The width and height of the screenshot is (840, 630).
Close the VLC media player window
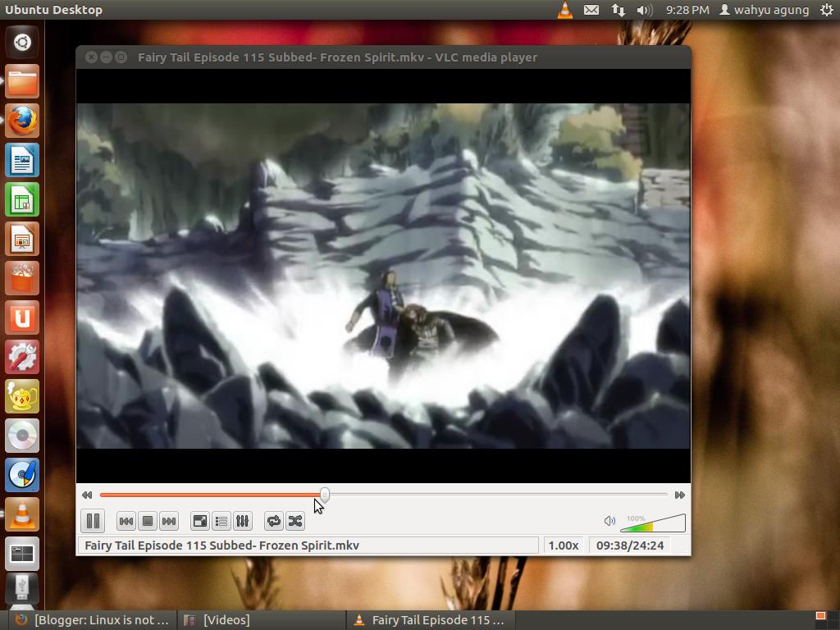[x=91, y=57]
